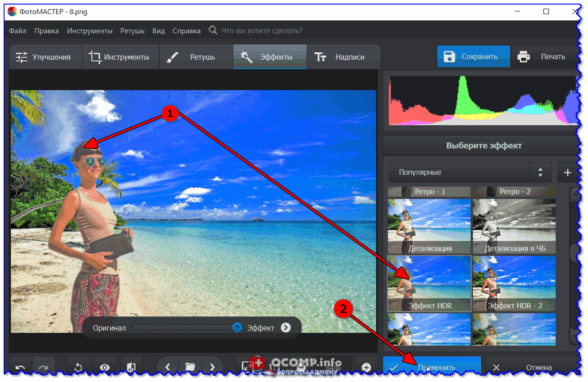
Task: Click the 'Что вы хотите сделать?' search field
Action: (x=261, y=31)
